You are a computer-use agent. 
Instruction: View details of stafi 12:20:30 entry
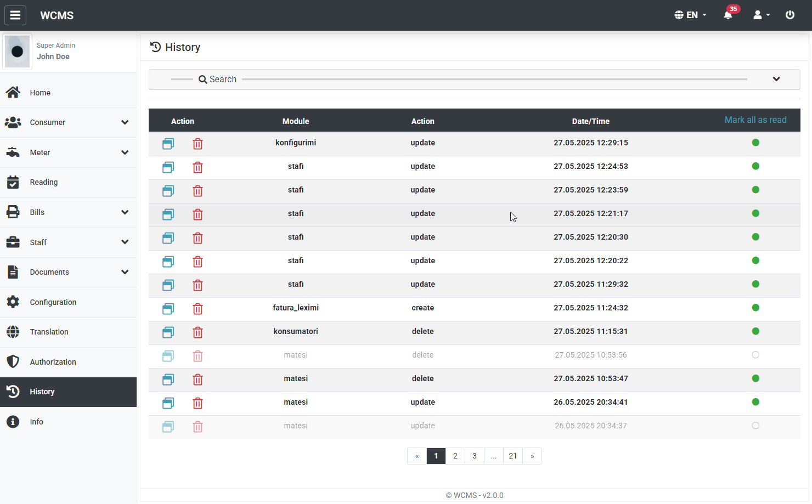[168, 238]
